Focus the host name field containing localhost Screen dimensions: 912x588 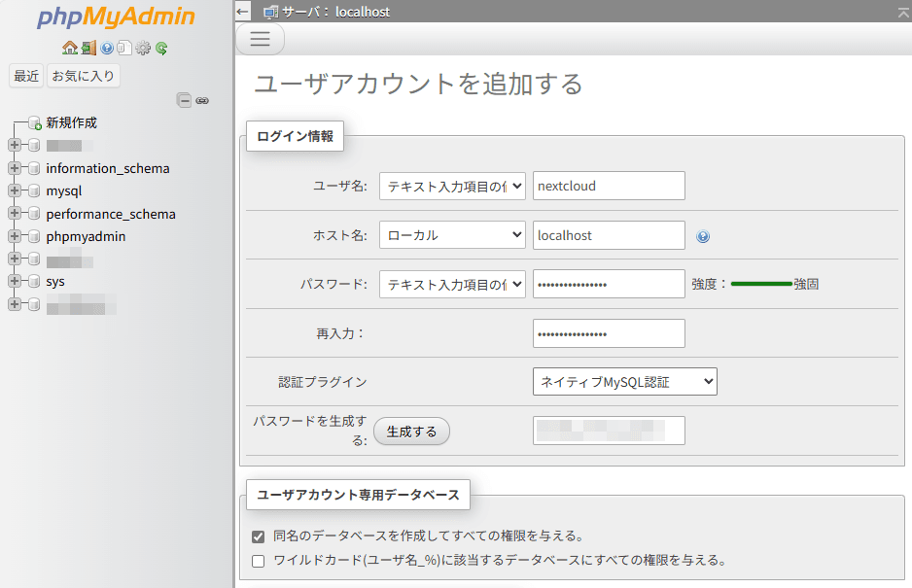point(609,235)
